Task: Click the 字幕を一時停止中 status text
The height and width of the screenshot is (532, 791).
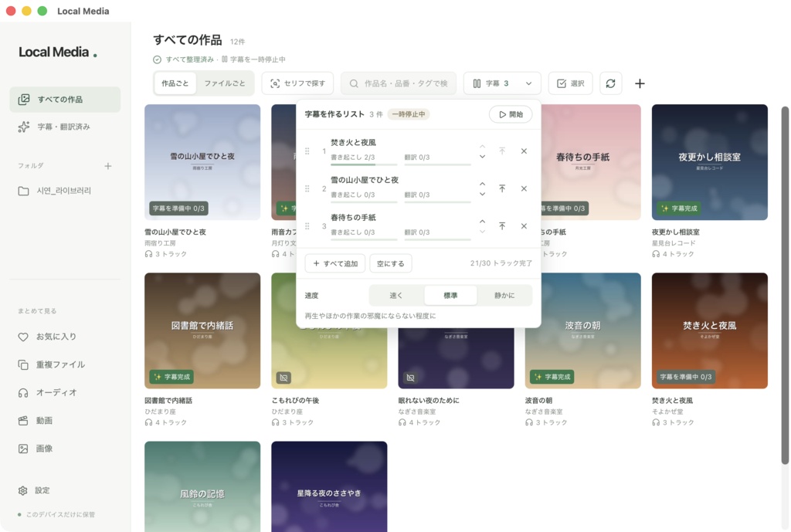Action: 253,59
